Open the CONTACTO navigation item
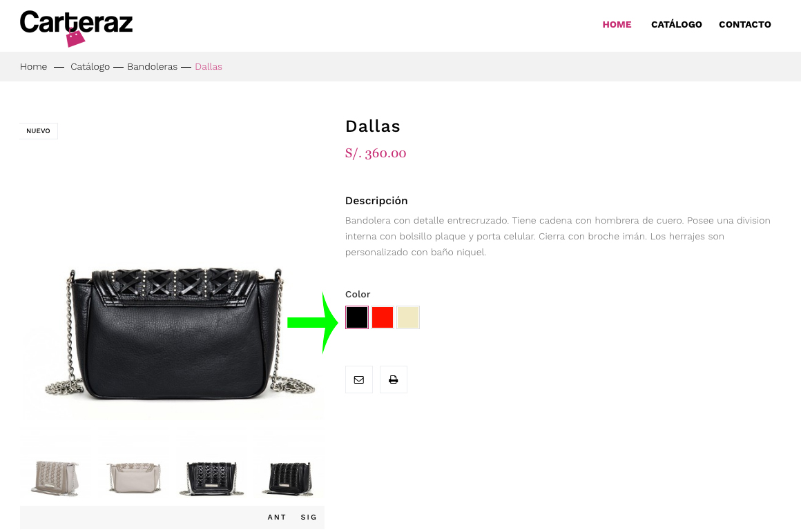The height and width of the screenshot is (532, 801). tap(745, 25)
